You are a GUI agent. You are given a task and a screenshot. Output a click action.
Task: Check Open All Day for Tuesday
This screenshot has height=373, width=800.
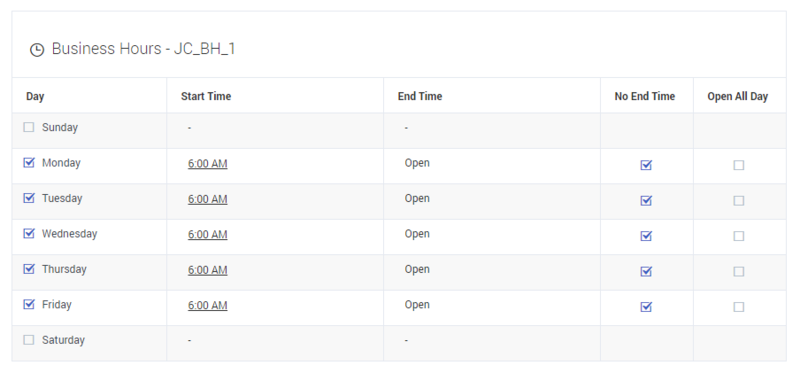tap(739, 201)
